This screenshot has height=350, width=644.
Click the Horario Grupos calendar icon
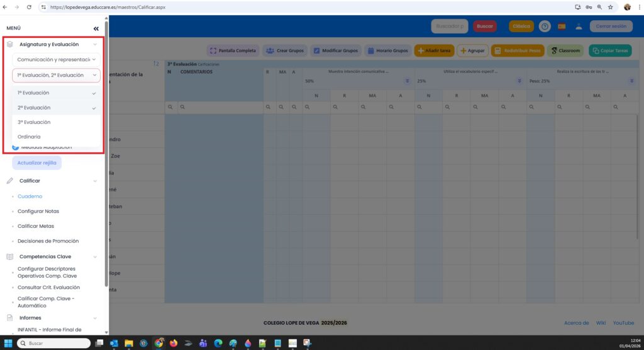370,50
